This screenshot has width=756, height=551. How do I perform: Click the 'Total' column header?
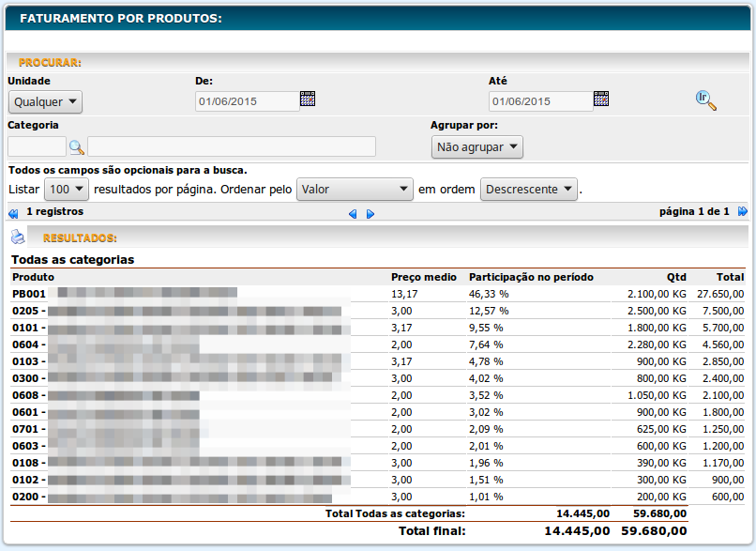730,277
